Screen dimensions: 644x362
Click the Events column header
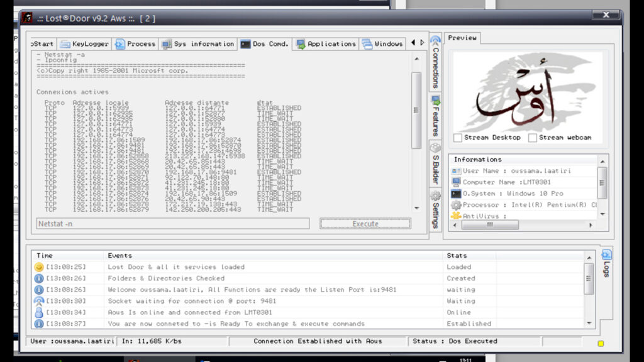(x=273, y=255)
